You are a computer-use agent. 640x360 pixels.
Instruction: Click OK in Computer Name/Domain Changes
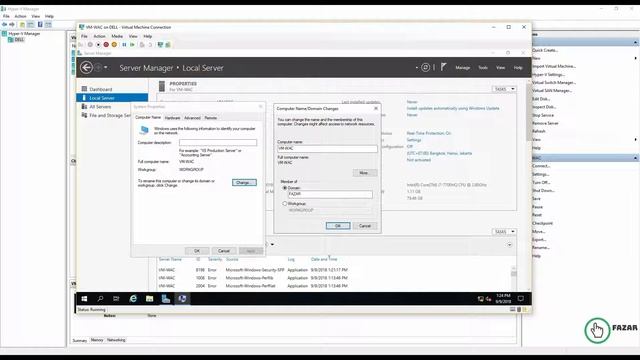click(338, 226)
